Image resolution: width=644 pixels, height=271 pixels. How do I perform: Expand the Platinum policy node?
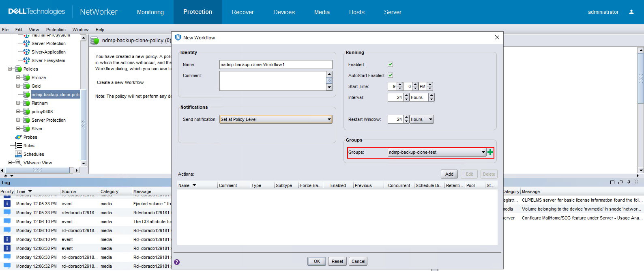click(x=18, y=103)
